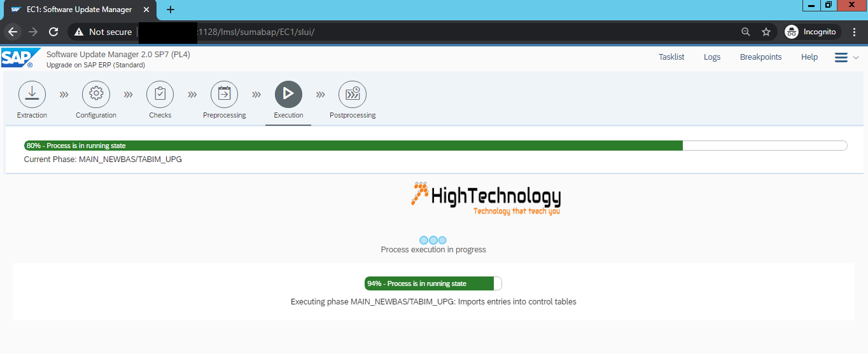Click the Extraction step label
This screenshot has height=354, width=868.
pyautogui.click(x=32, y=115)
